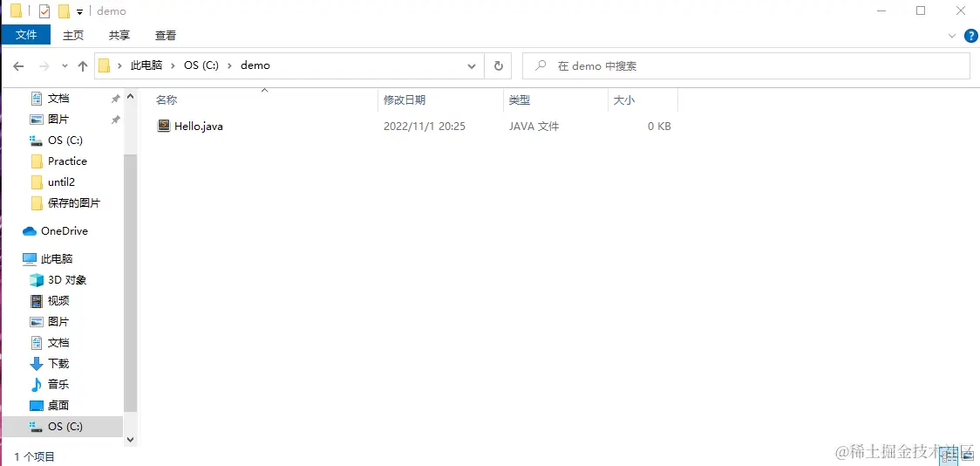Open the quick access toolbar dropdown
The height and width of the screenshot is (466, 980).
[x=80, y=12]
